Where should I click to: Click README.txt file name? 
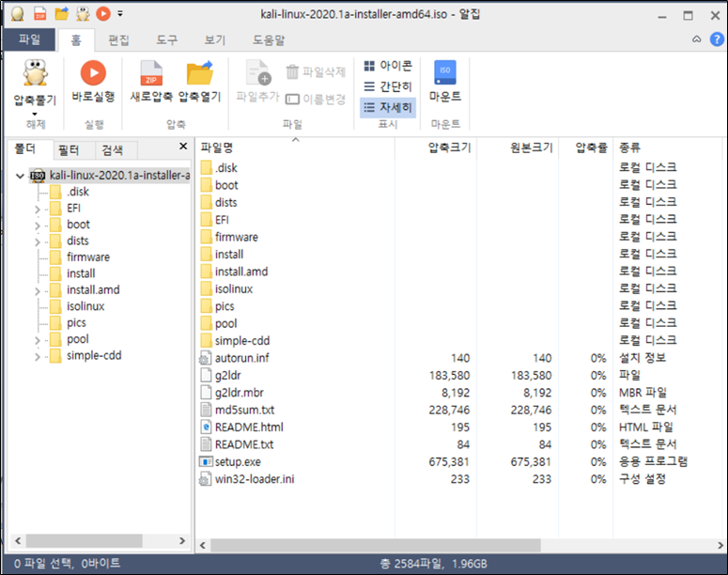click(x=244, y=444)
